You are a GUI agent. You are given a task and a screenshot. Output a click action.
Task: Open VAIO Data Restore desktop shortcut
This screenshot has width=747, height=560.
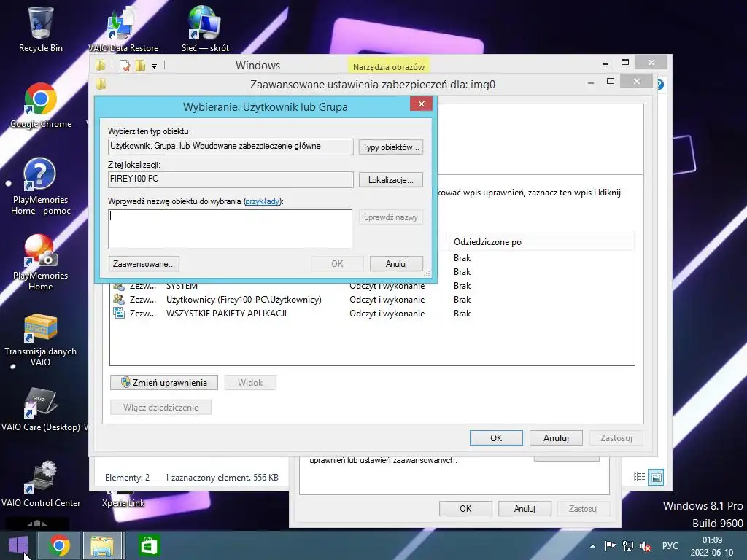point(123,28)
